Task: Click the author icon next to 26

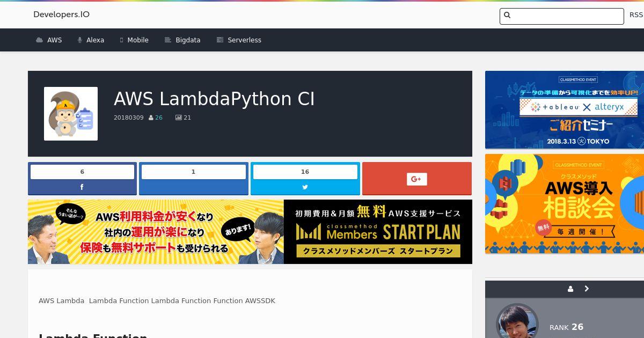Action: click(x=151, y=118)
